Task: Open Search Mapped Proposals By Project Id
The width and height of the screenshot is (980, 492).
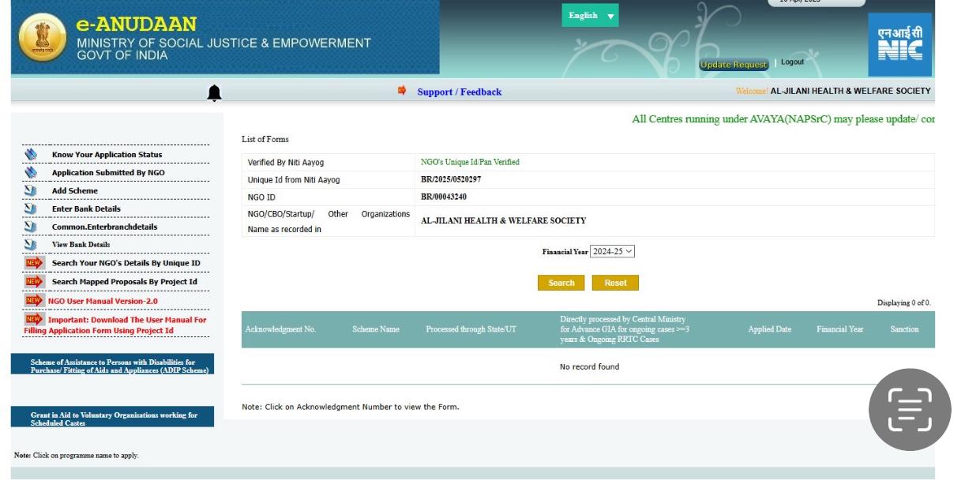Action: coord(124,282)
